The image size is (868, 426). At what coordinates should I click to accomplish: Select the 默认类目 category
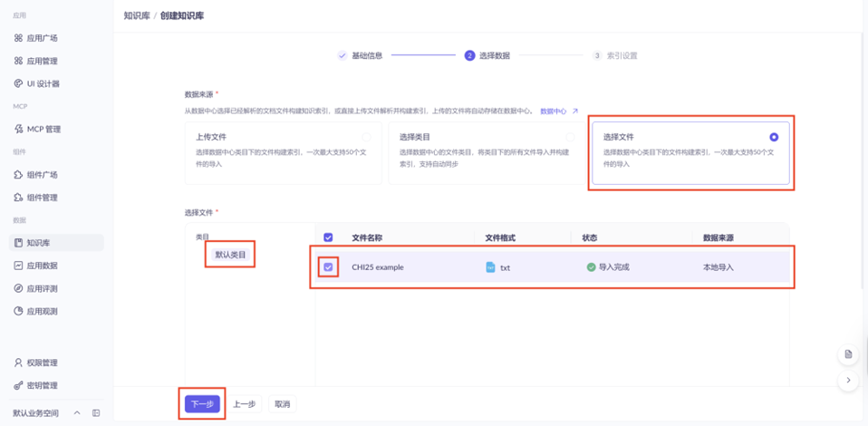click(x=230, y=255)
